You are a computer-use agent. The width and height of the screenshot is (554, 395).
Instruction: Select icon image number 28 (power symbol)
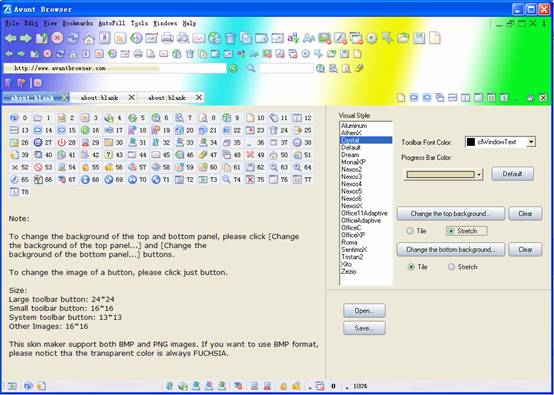61,142
